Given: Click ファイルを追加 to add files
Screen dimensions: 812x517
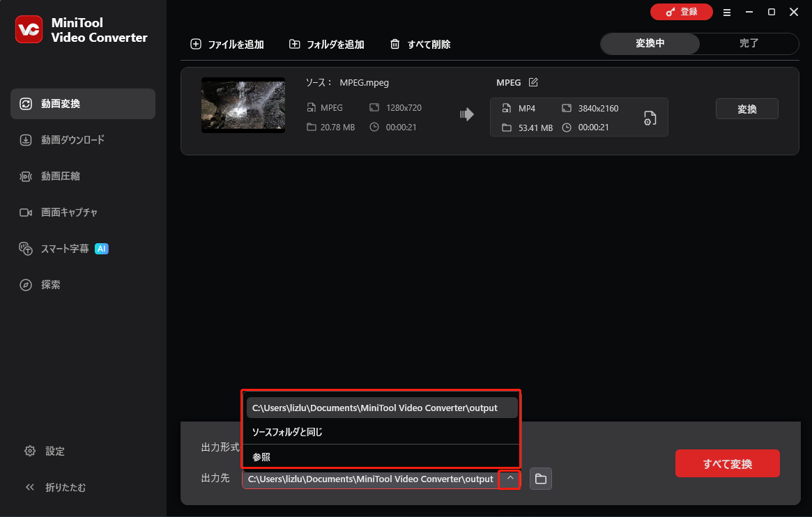Looking at the screenshot, I should pos(227,45).
